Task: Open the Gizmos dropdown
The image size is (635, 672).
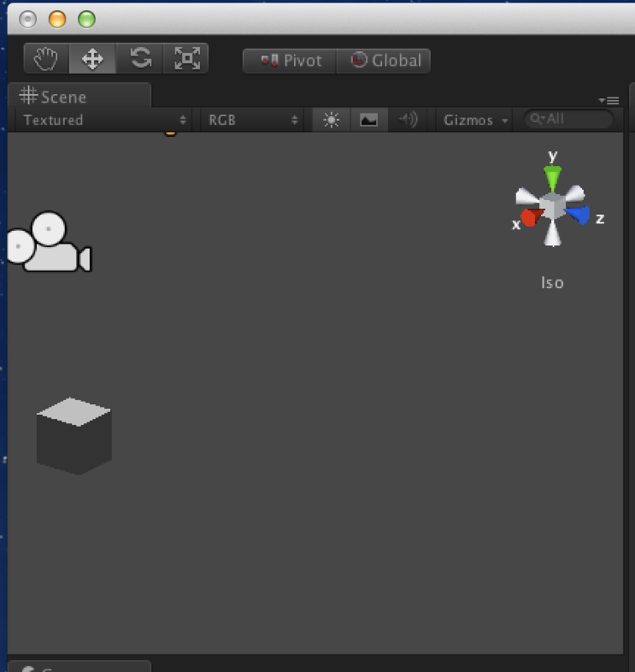Action: click(475, 120)
